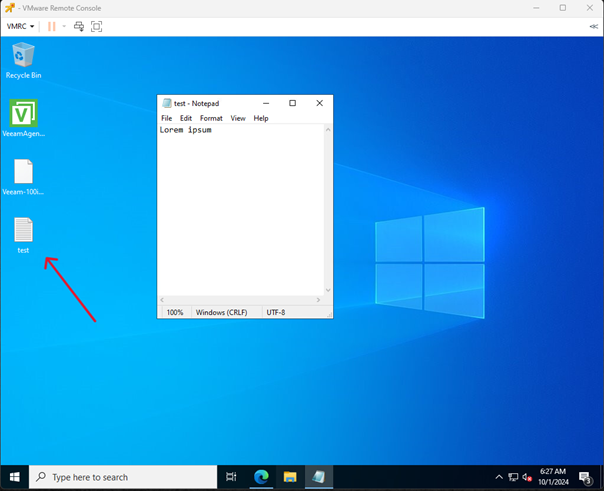The width and height of the screenshot is (604, 491).
Task: Click the send Ctrl+Alt+Del icon
Action: click(79, 26)
